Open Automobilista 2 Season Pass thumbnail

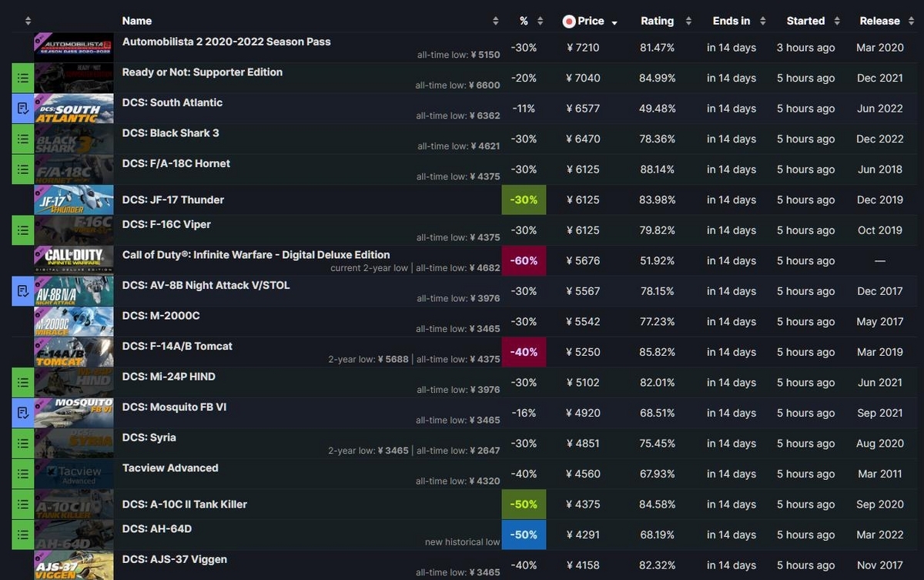(74, 47)
